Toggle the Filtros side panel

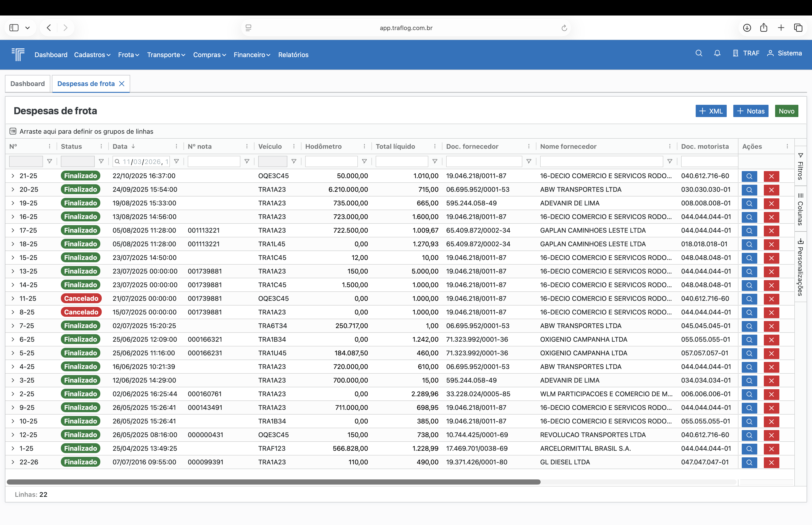tap(800, 166)
